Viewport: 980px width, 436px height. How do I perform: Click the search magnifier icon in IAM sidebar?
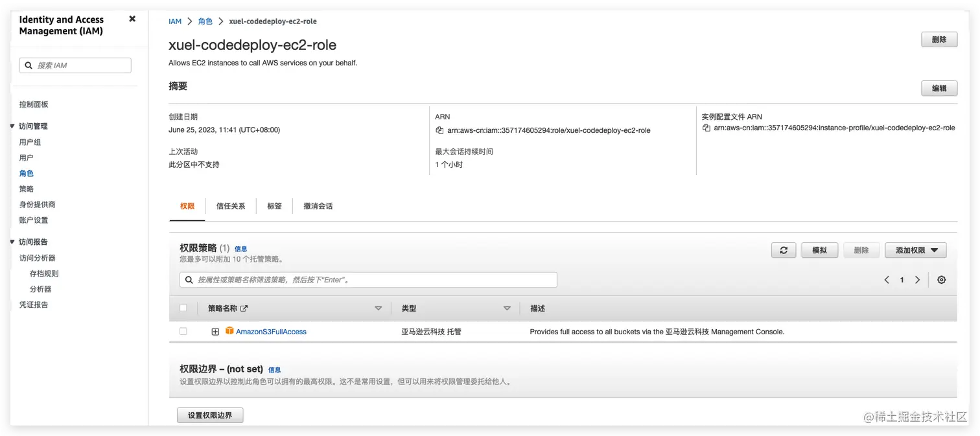click(x=29, y=65)
